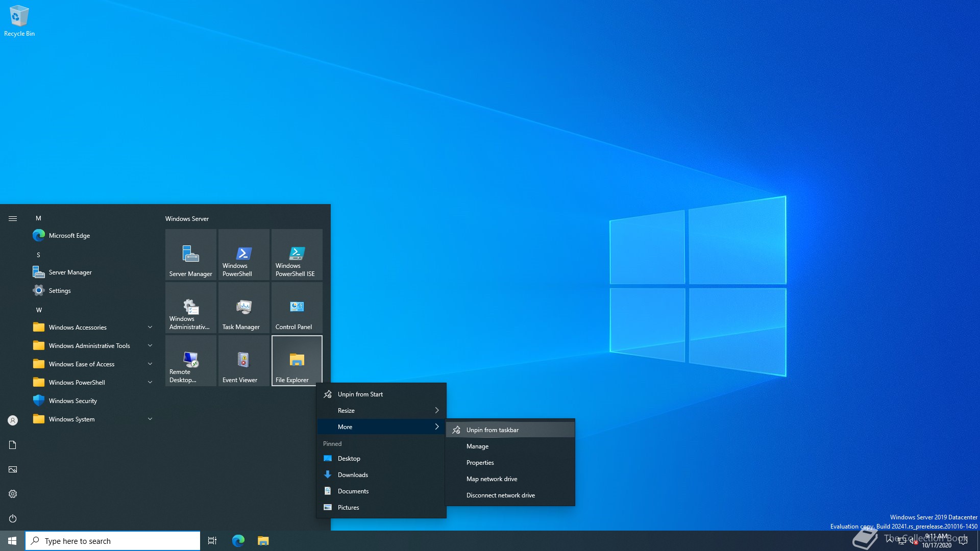Open Settings from the app list
The height and width of the screenshot is (551, 980).
[x=93, y=290]
